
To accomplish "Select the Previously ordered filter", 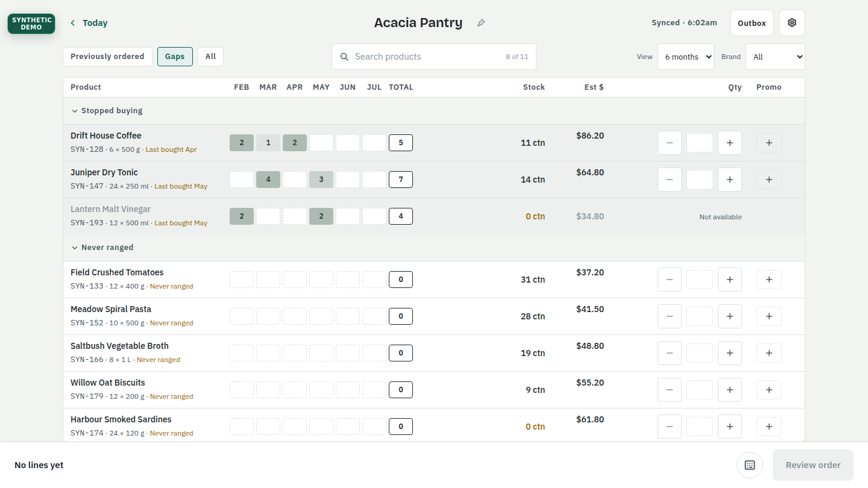I will point(107,57).
